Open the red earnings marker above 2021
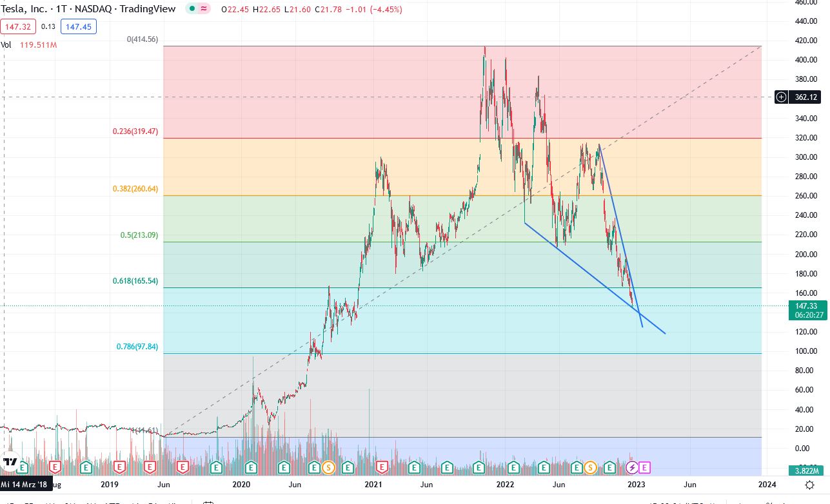This screenshot has height=504, width=830. pyautogui.click(x=381, y=467)
